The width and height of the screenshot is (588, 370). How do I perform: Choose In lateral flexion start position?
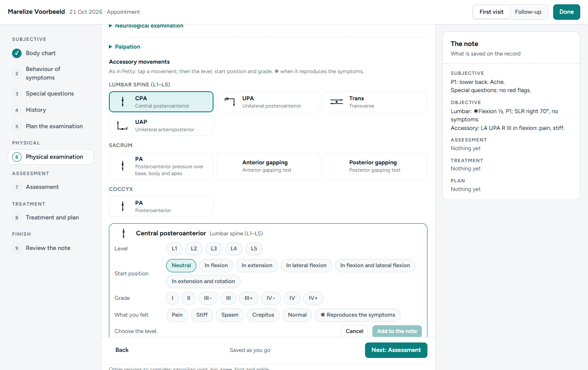(306, 265)
